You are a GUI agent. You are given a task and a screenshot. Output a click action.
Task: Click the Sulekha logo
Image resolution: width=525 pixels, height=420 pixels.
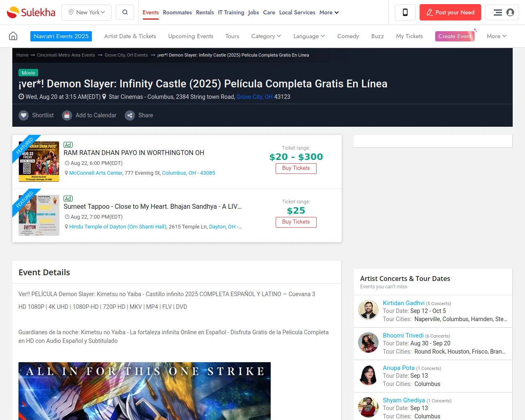point(31,12)
